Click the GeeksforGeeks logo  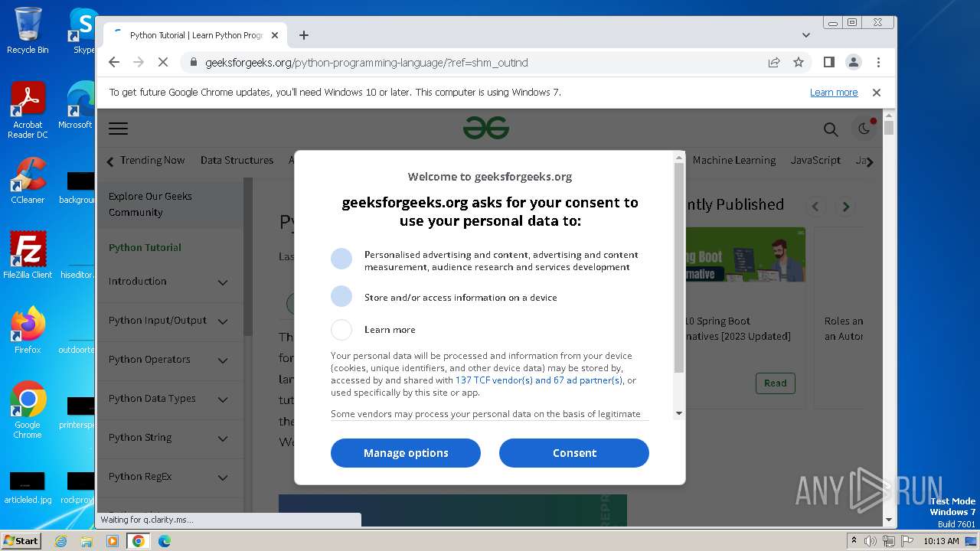coord(486,128)
